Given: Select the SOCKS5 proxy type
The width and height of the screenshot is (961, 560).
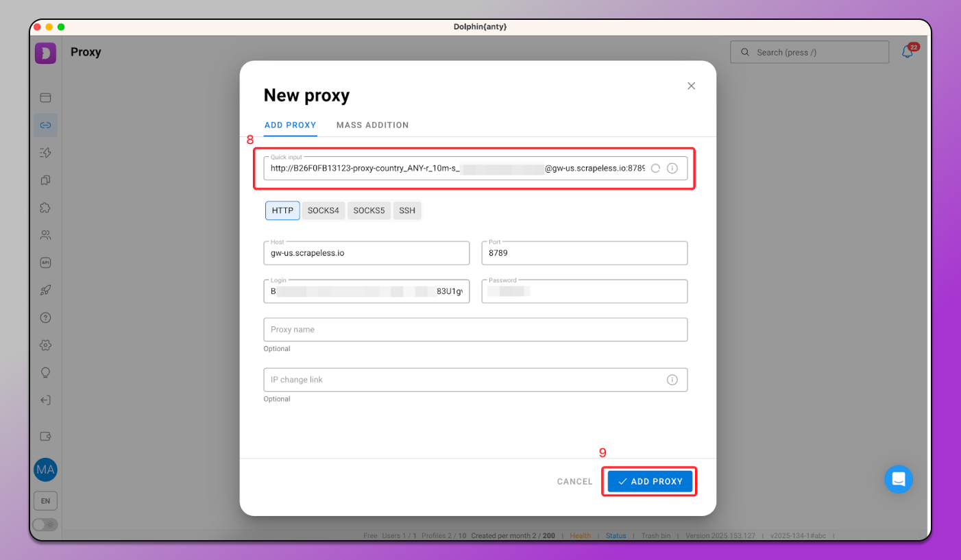Looking at the screenshot, I should (x=369, y=210).
